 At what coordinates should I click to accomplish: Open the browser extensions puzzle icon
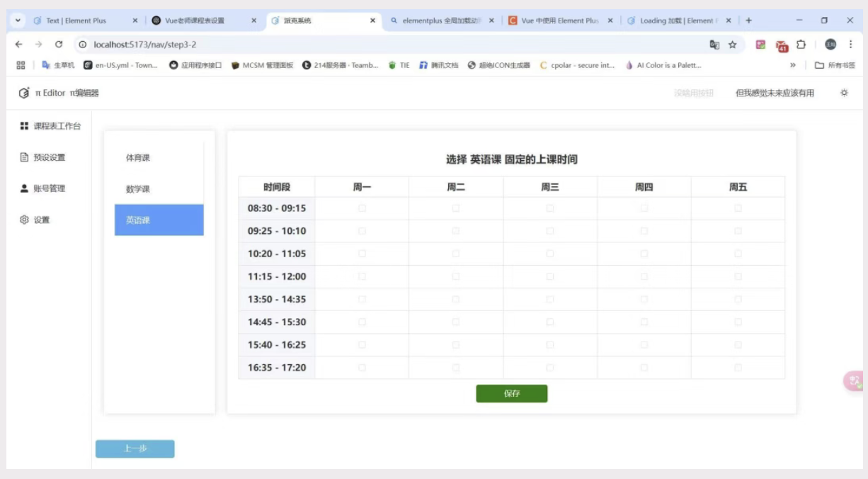(x=801, y=45)
